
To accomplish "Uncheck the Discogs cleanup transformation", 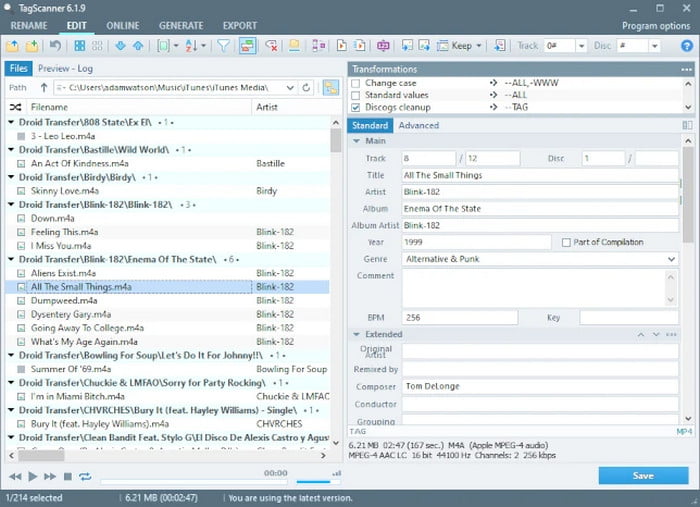I will click(356, 107).
